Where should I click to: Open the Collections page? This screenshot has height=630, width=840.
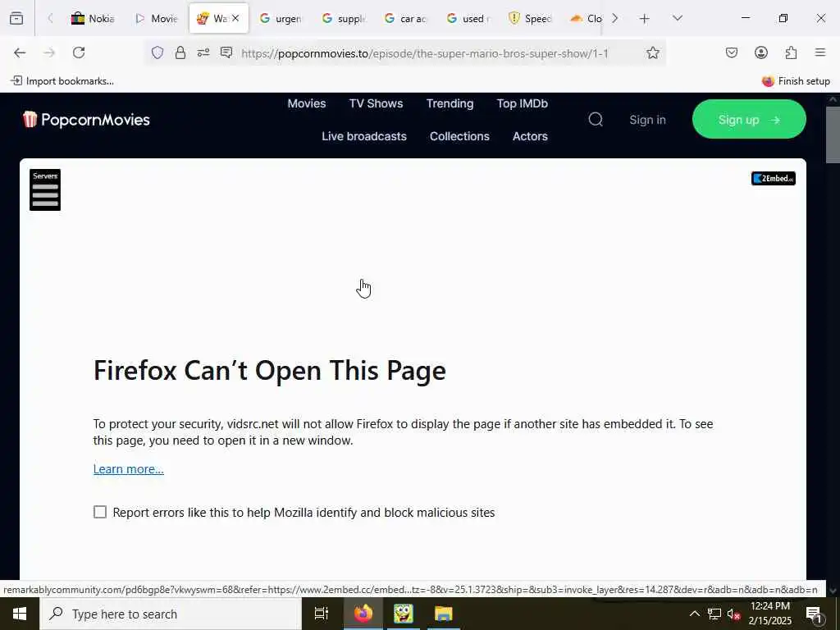pos(459,136)
